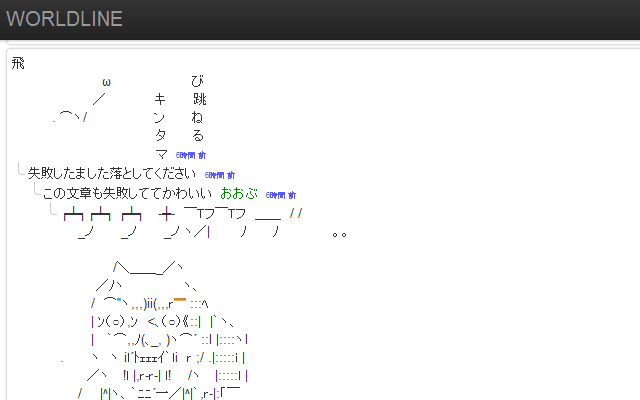This screenshot has height=400, width=640.
Task: Click the large block-letter ASCII art reply
Action: pyautogui.click(x=204, y=223)
